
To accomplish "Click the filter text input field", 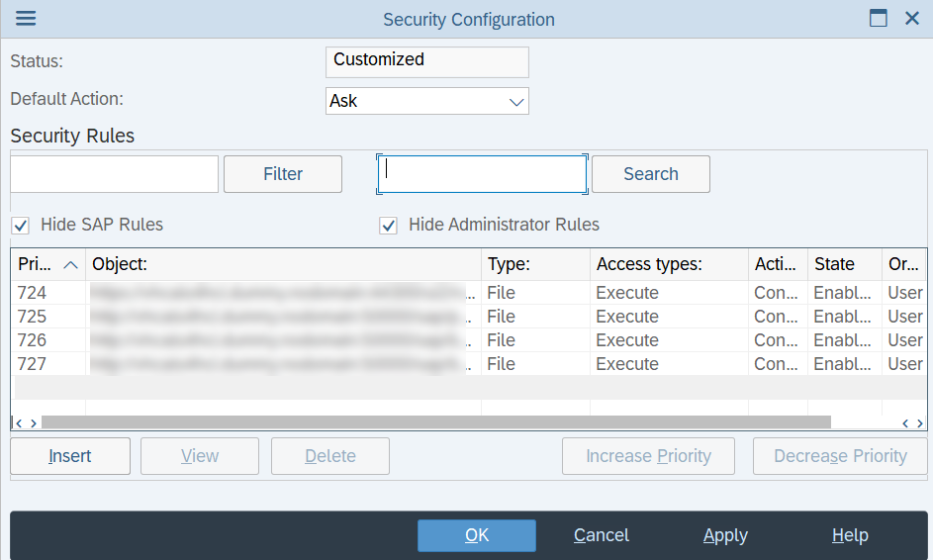I will point(114,174).
